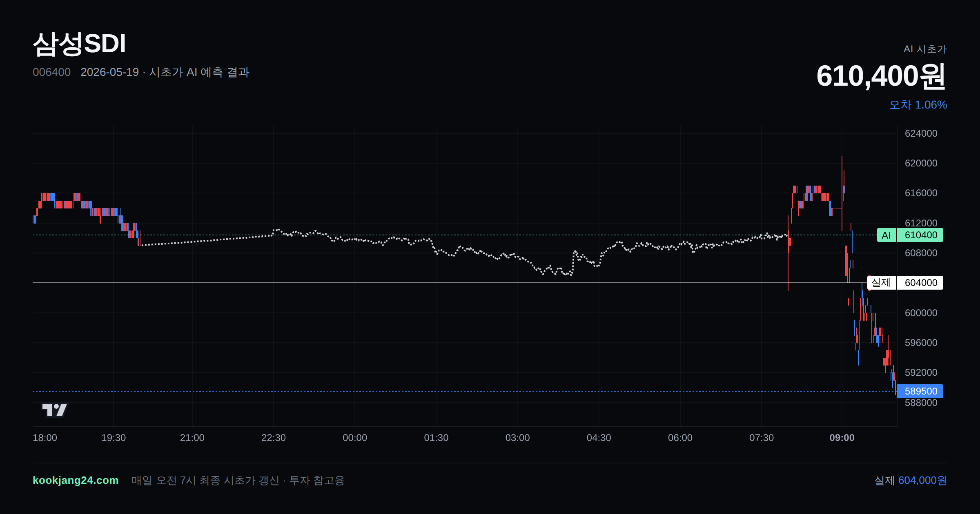Click the 22:30 time axis label
The width and height of the screenshot is (980, 514).
pyautogui.click(x=274, y=438)
